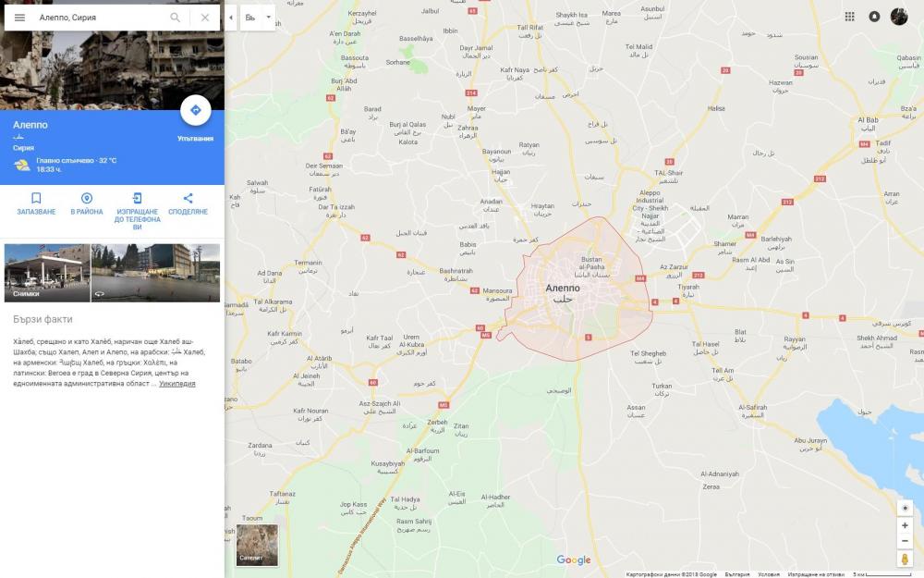Viewport: 924px width, 578px height.
Task: Zoom in the map with plus
Action: tap(905, 525)
